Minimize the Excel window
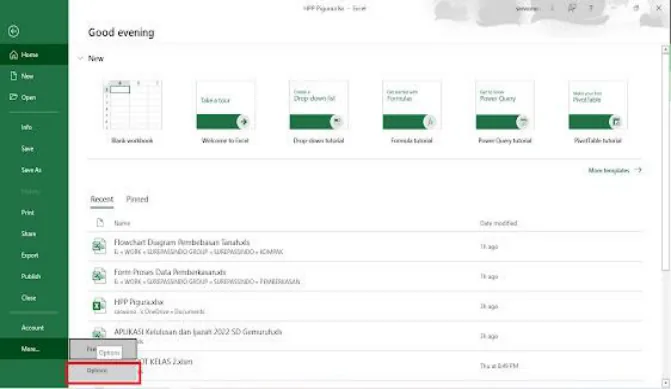Image resolution: width=671 pixels, height=389 pixels. pyautogui.click(x=613, y=8)
